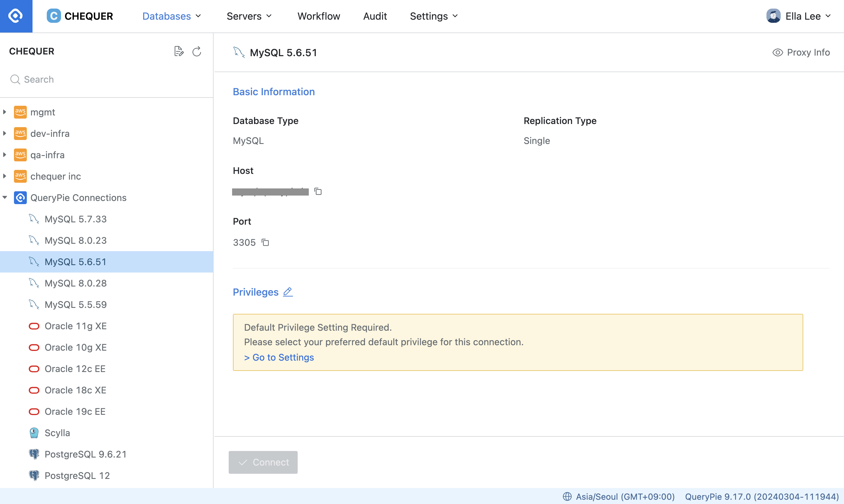Open the SQL editor document icon in the sidebar header
This screenshot has height=504, width=844.
pyautogui.click(x=179, y=51)
